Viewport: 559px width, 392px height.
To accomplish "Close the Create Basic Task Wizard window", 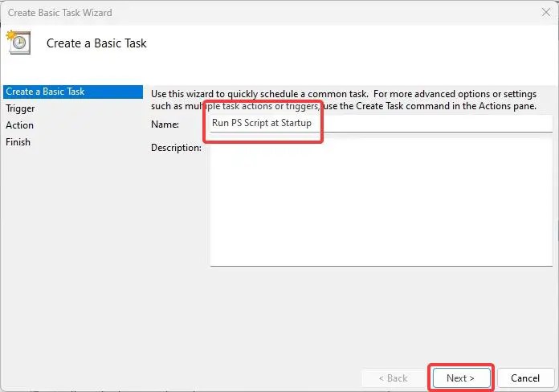I will (x=546, y=13).
